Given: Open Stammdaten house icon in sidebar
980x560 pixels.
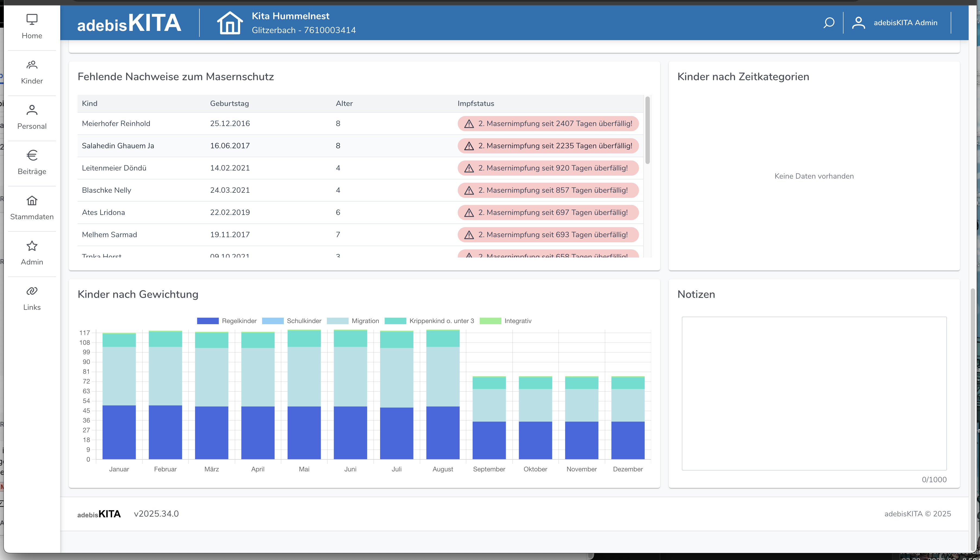Looking at the screenshot, I should 32,201.
